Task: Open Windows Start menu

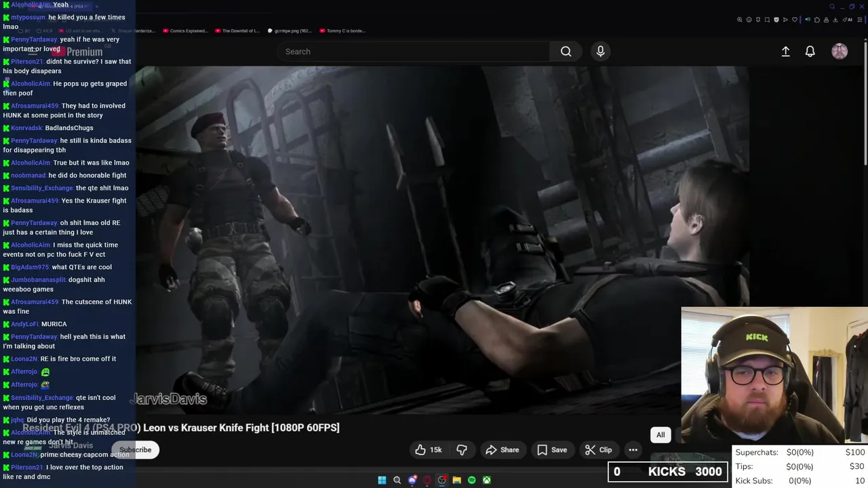Action: pyautogui.click(x=382, y=480)
